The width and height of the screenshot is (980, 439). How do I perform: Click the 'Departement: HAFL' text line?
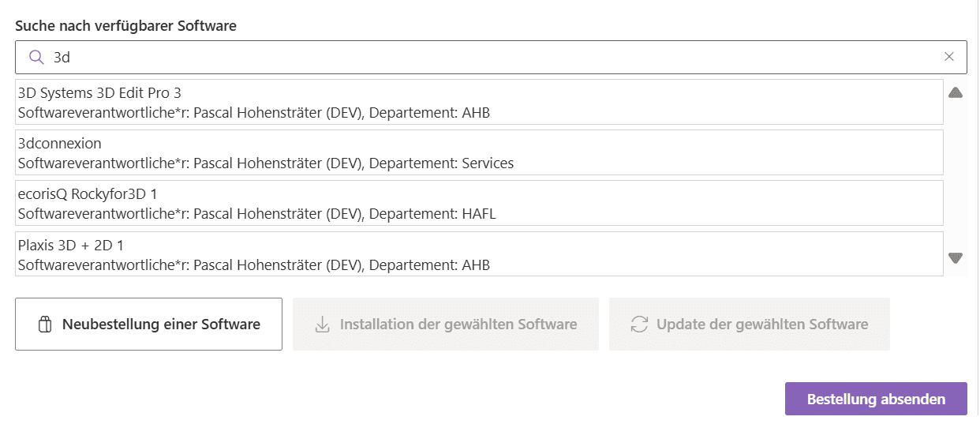coord(432,213)
